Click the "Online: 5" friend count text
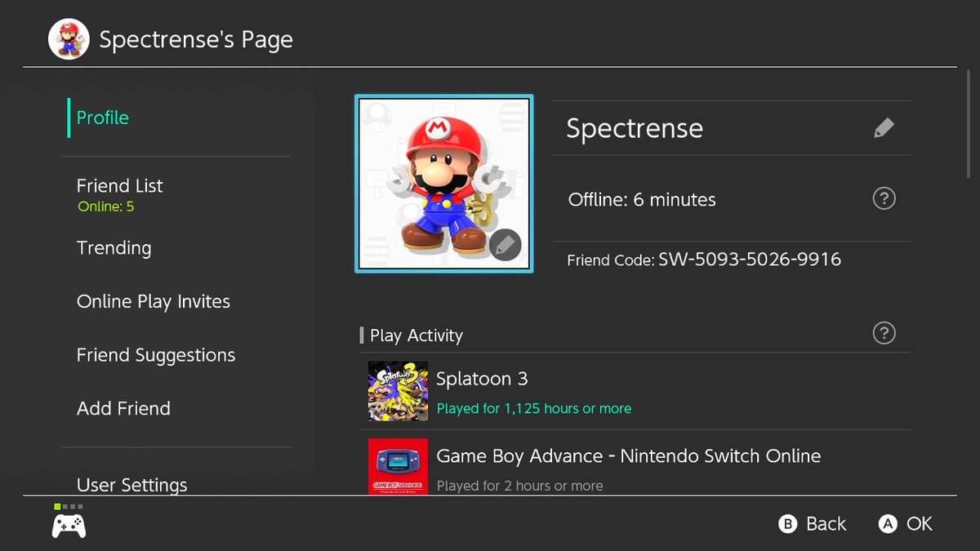 tap(105, 207)
